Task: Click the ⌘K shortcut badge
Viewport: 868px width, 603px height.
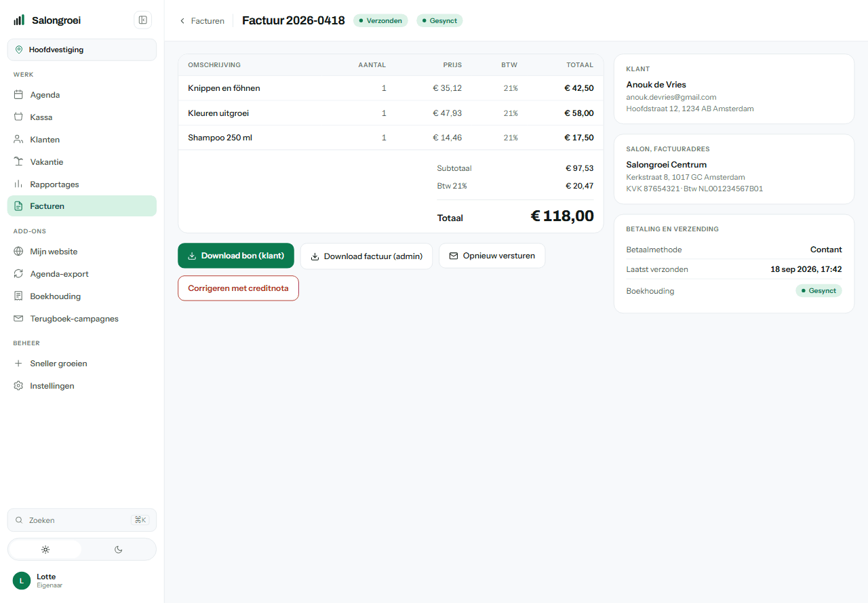Action: point(140,520)
